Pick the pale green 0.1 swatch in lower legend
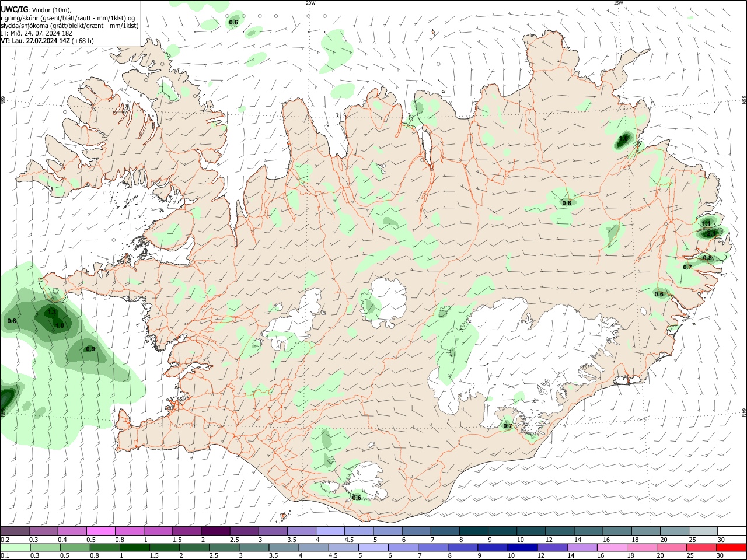 point(15,547)
